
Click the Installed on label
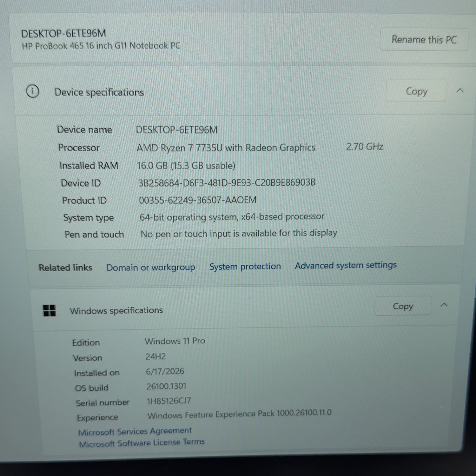coord(96,373)
